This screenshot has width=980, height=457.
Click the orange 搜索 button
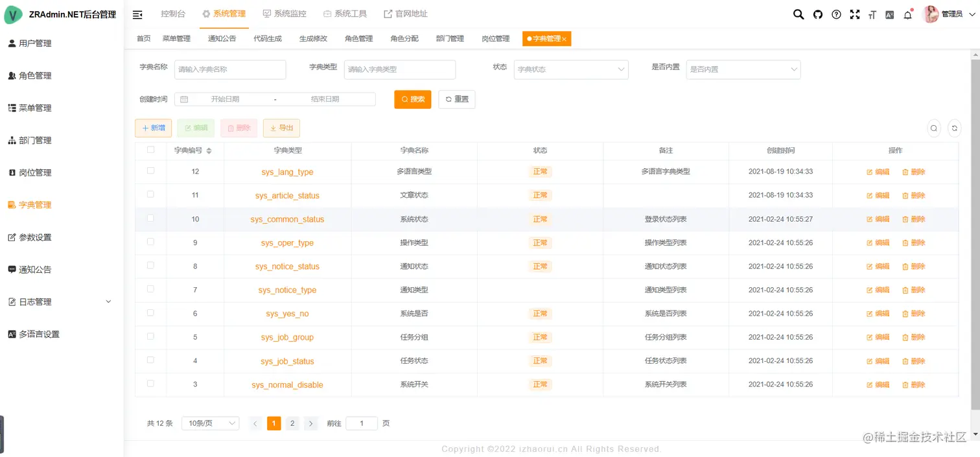pos(413,99)
